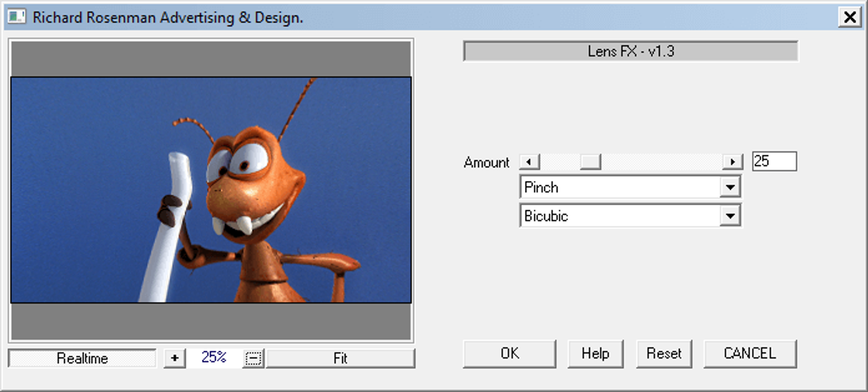Click the Amount label
Image resolution: width=868 pixels, height=392 pixels.
[x=486, y=162]
